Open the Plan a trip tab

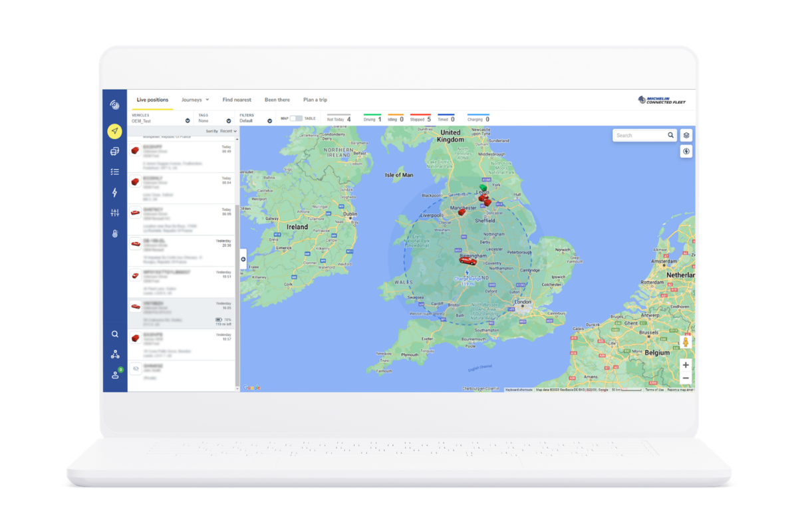coord(315,100)
